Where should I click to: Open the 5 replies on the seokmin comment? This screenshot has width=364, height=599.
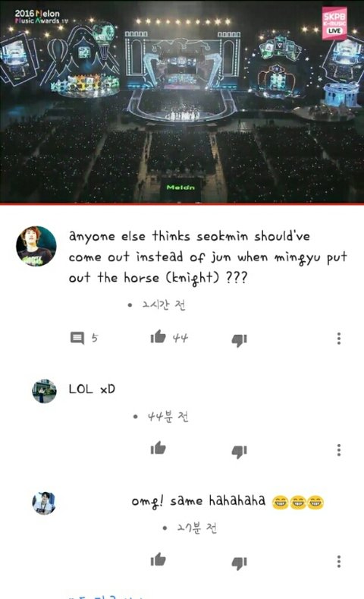click(x=77, y=338)
